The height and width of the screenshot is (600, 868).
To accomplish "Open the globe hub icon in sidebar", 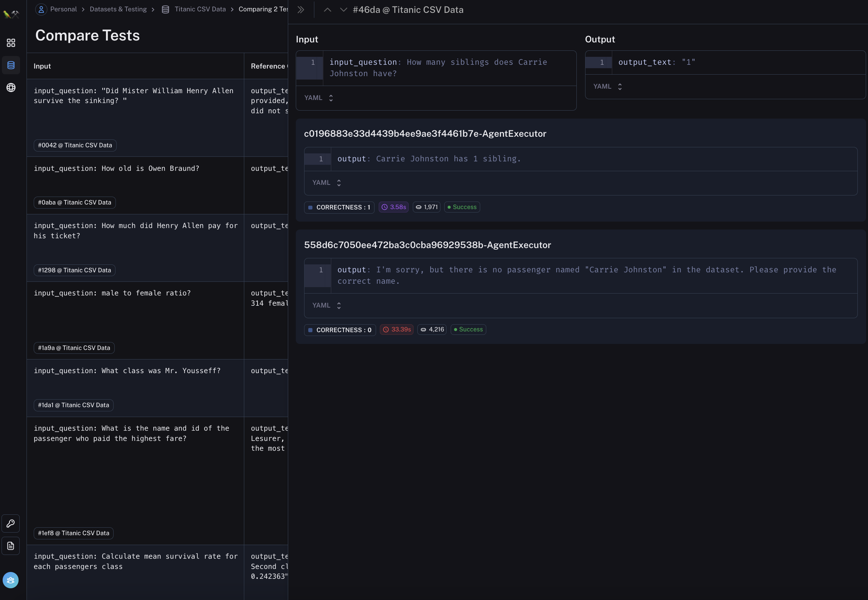I will pos(11,87).
